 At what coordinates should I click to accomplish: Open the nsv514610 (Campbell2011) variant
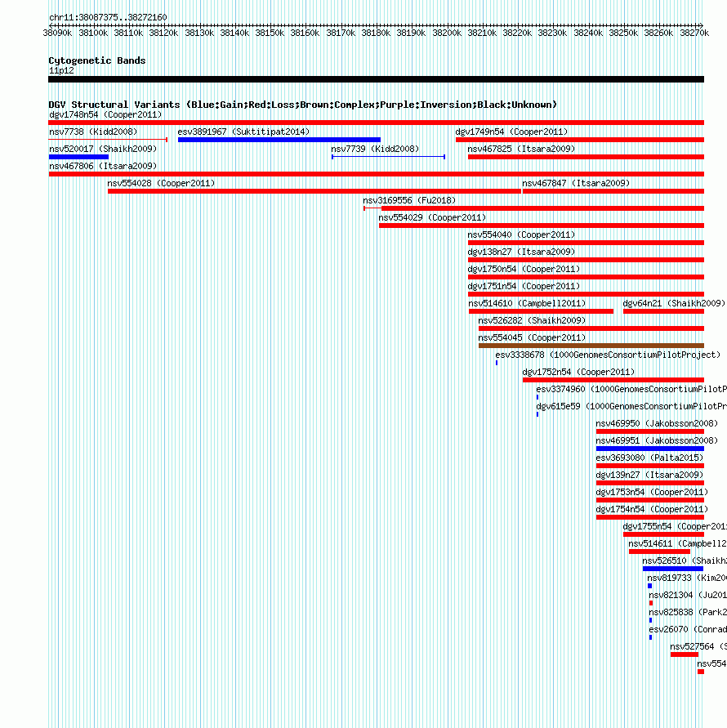(x=527, y=304)
